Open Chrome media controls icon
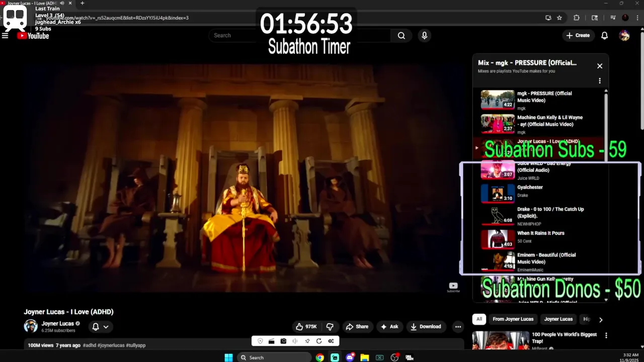644x362 pixels. 613,18
